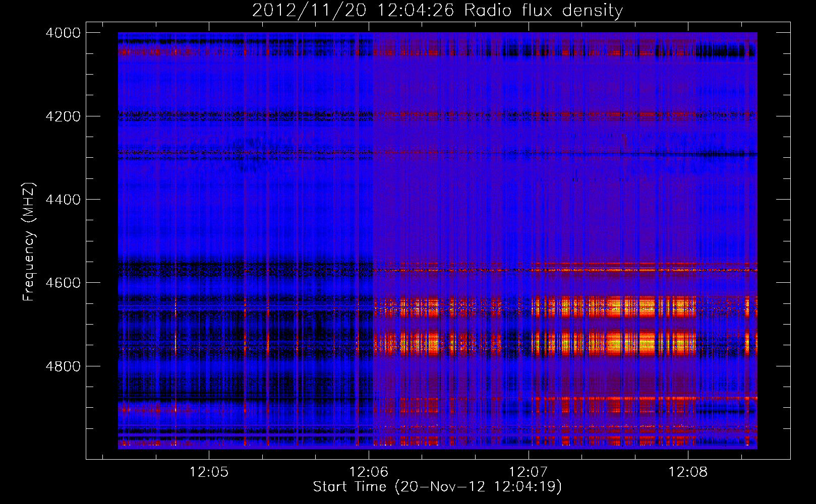Click the 'Start Time (20-Nov-12 12:04:19)' label
Viewport: 816px width, 504px height.
(437, 487)
